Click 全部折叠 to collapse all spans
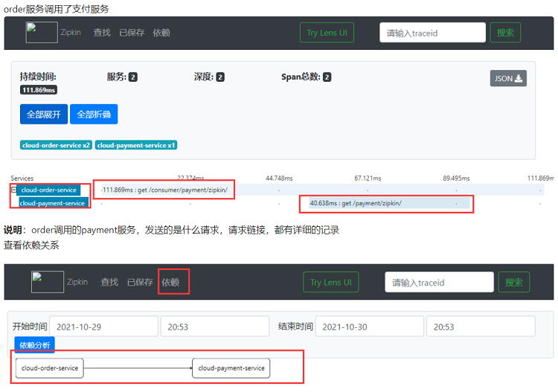 coord(94,115)
